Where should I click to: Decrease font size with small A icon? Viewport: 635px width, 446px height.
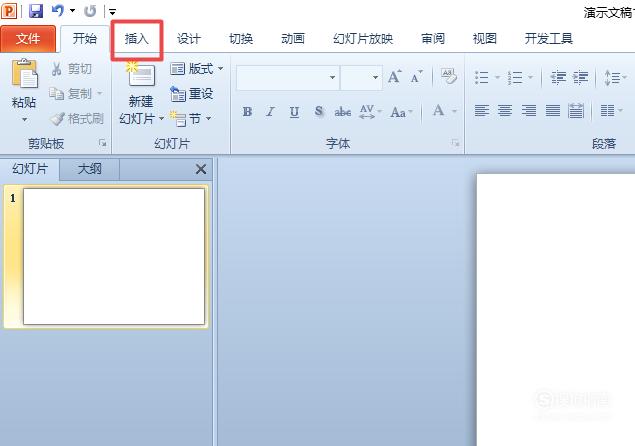click(x=416, y=77)
